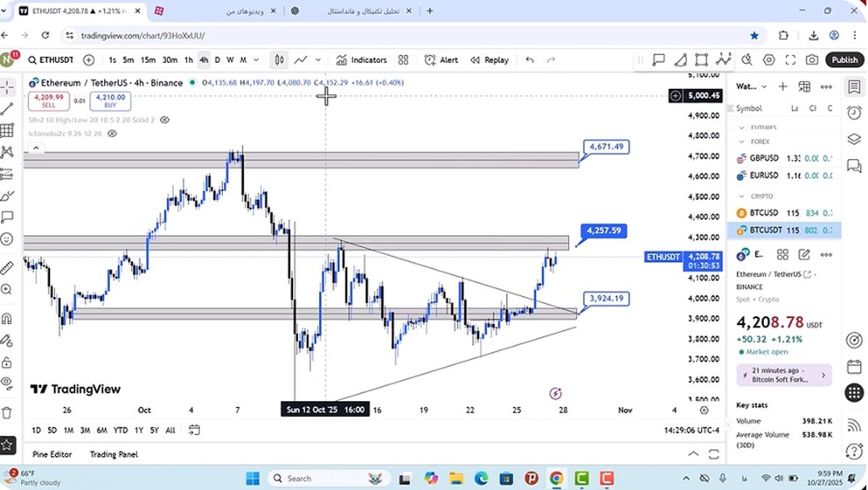Open chart settings hexagon icon
The image size is (868, 490).
[x=769, y=60]
